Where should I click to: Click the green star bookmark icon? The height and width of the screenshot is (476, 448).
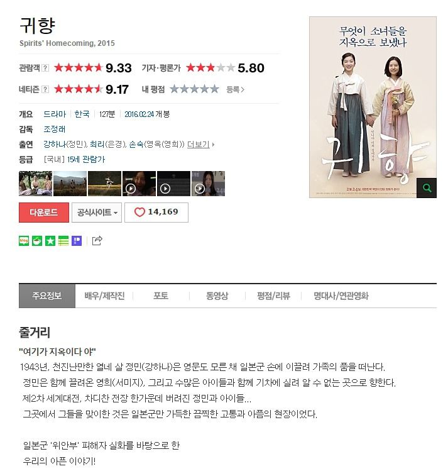[x=50, y=241]
